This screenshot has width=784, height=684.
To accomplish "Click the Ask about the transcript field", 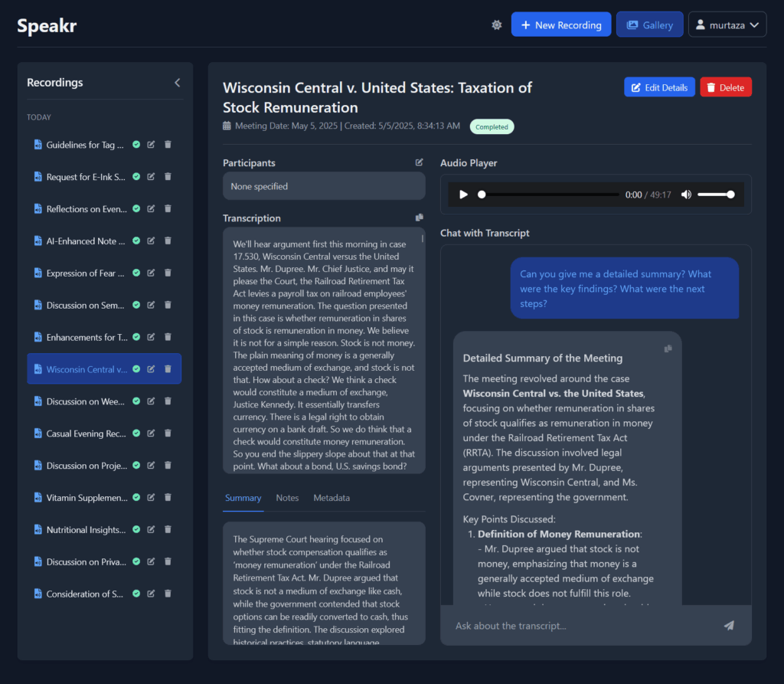I will pos(582,626).
